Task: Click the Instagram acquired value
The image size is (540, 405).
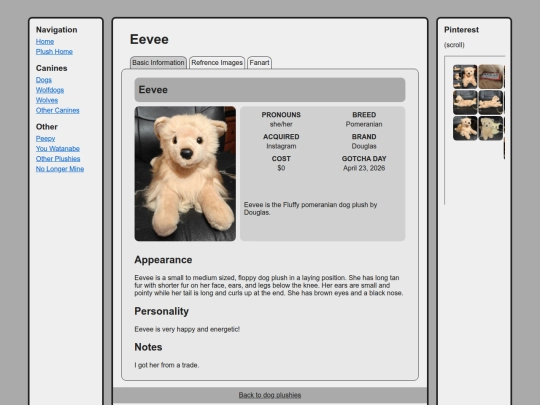Action: point(281,146)
